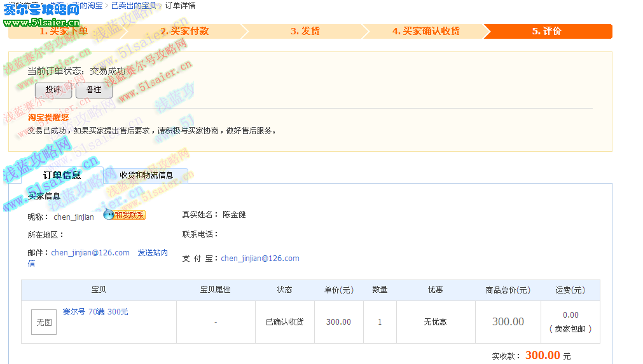Image resolution: width=643 pixels, height=364 pixels.
Task: Click the 淘宝提醒您 heading
Action: (48, 118)
